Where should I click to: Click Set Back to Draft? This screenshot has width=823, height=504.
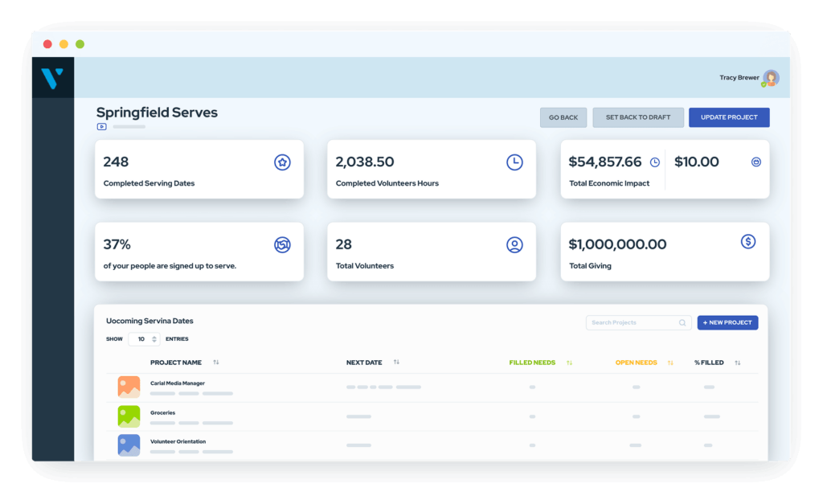[638, 117]
